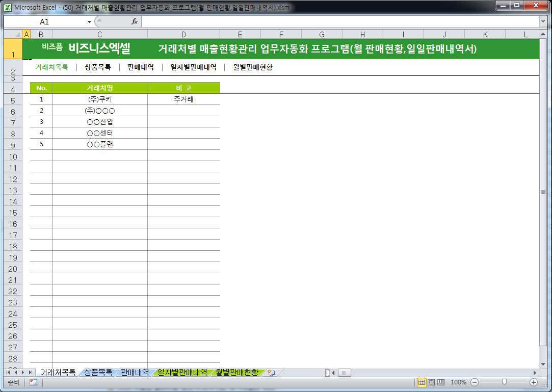Click vertical scrollbar down arrow
The image size is (552, 392).
(543, 364)
